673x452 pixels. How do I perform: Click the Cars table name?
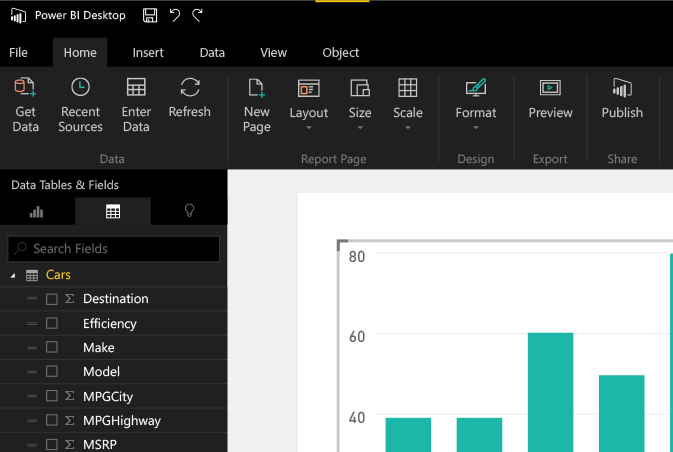tap(58, 275)
